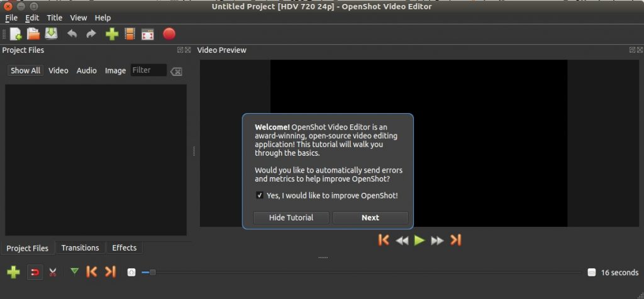Image resolution: width=644 pixels, height=299 pixels.
Task: Filter project files by Video
Action: tap(58, 70)
